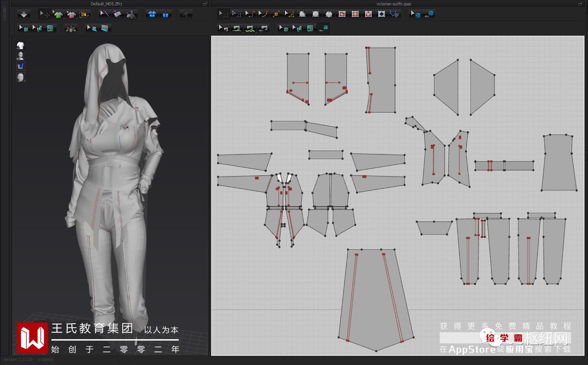The image size is (588, 365).
Task: Click the blue texture square display icon
Action: (x=429, y=14)
